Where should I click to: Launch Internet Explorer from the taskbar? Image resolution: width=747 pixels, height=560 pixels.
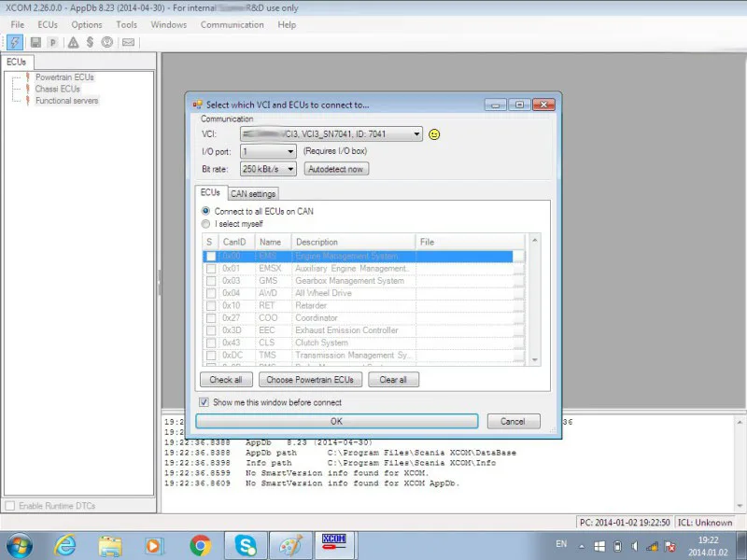pos(64,545)
